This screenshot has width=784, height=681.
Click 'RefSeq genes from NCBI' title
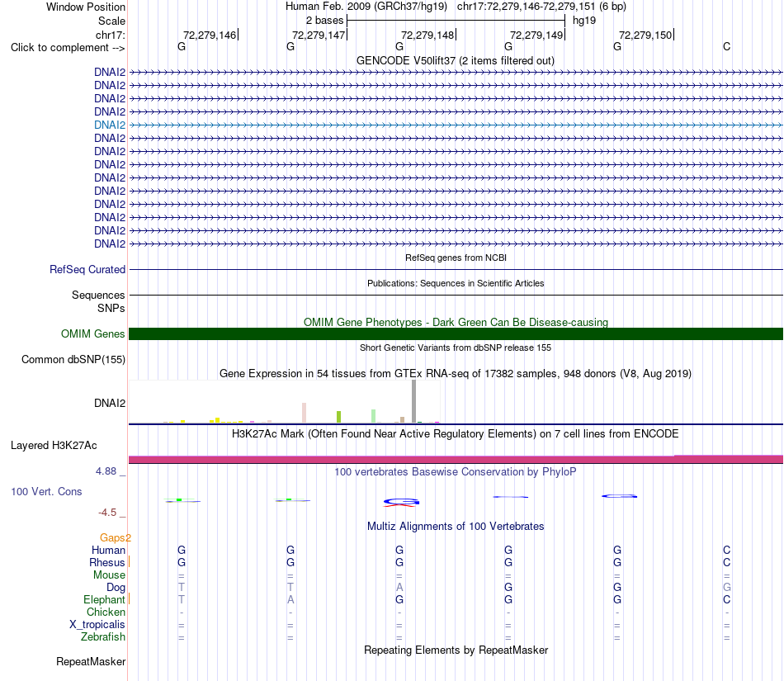[456, 258]
